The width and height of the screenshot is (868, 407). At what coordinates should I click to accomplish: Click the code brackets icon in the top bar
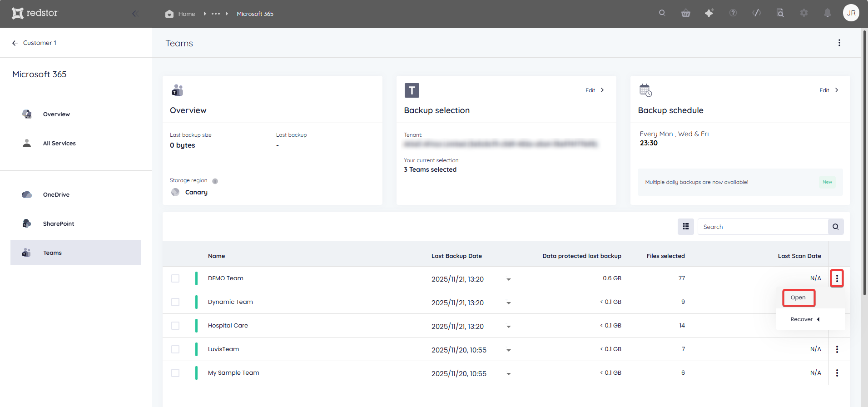click(757, 13)
